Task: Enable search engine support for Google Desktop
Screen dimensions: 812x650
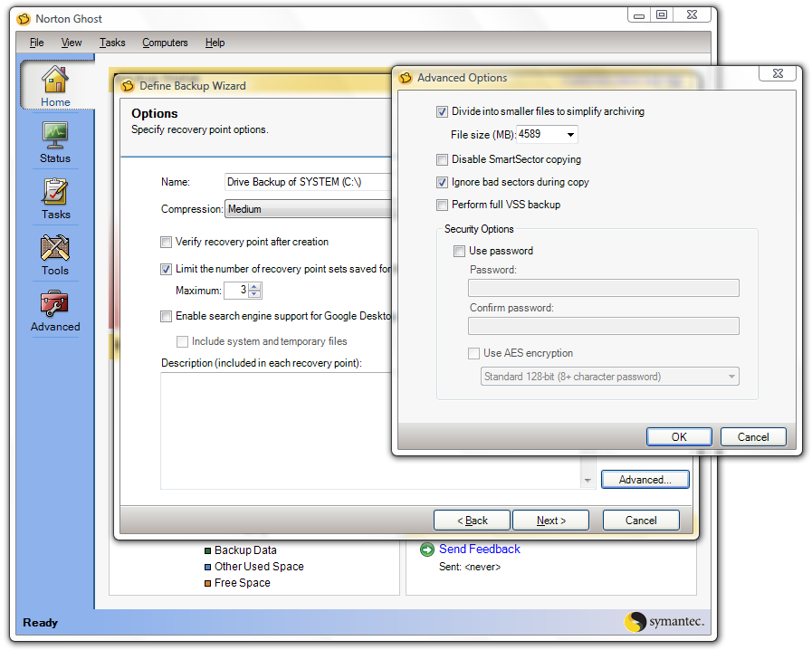Action: (167, 317)
